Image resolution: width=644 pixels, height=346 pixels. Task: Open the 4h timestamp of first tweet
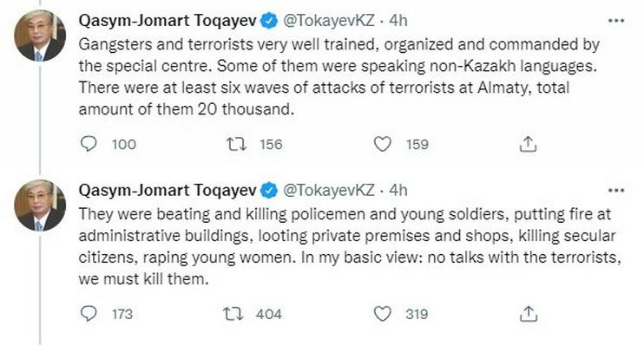coord(398,21)
